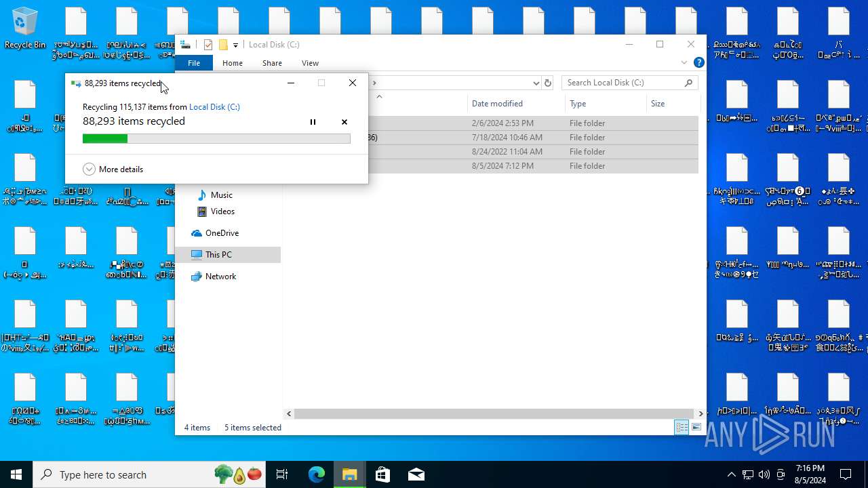Viewport: 868px width, 488px height.
Task: Pause the recycling operation
Action: click(313, 122)
